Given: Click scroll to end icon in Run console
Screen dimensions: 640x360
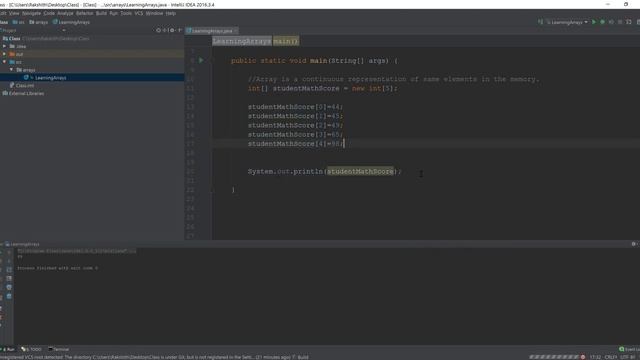Looking at the screenshot, I should click(9, 279).
